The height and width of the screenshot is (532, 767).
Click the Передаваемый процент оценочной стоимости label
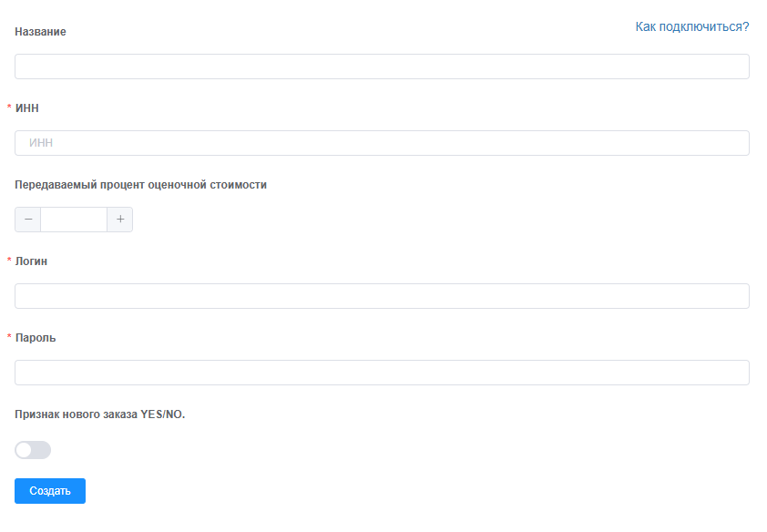point(140,184)
